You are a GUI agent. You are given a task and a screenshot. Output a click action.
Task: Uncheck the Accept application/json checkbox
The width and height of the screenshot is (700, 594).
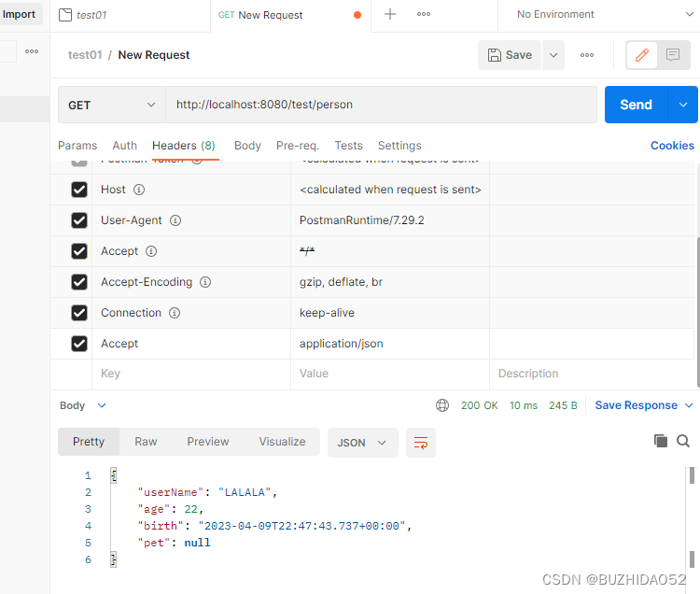[79, 344]
